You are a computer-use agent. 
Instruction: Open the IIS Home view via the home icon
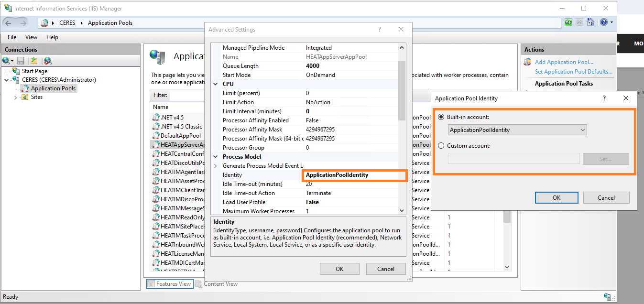click(591, 22)
